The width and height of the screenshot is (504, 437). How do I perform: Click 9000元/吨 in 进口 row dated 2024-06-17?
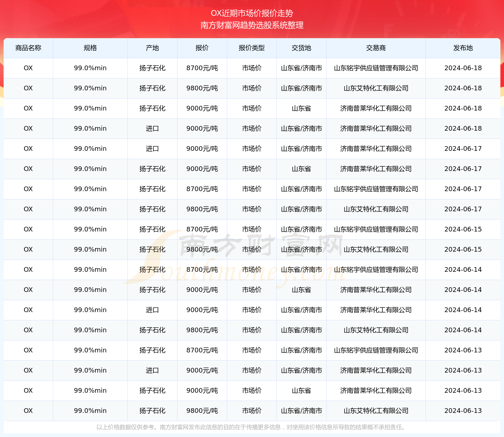coord(202,149)
